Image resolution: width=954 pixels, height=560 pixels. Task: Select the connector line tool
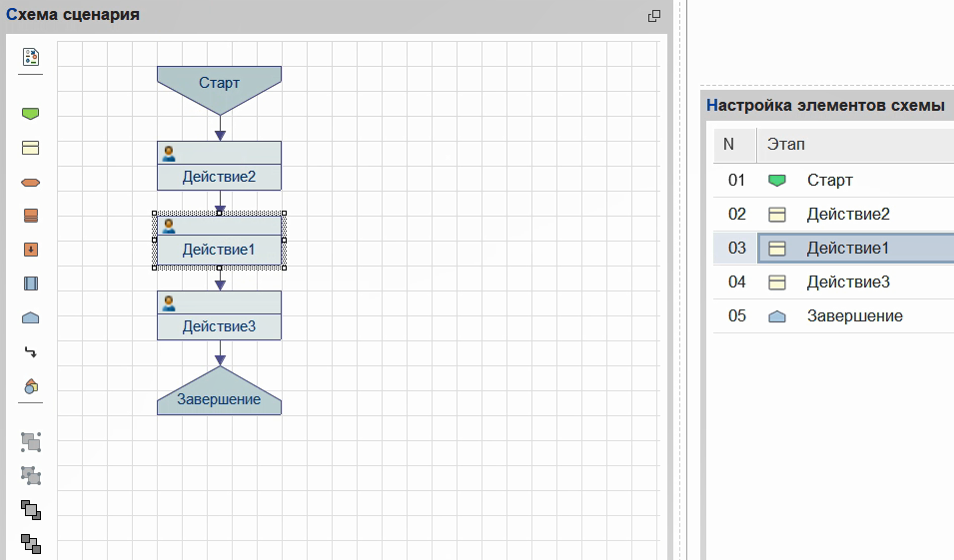[x=30, y=352]
